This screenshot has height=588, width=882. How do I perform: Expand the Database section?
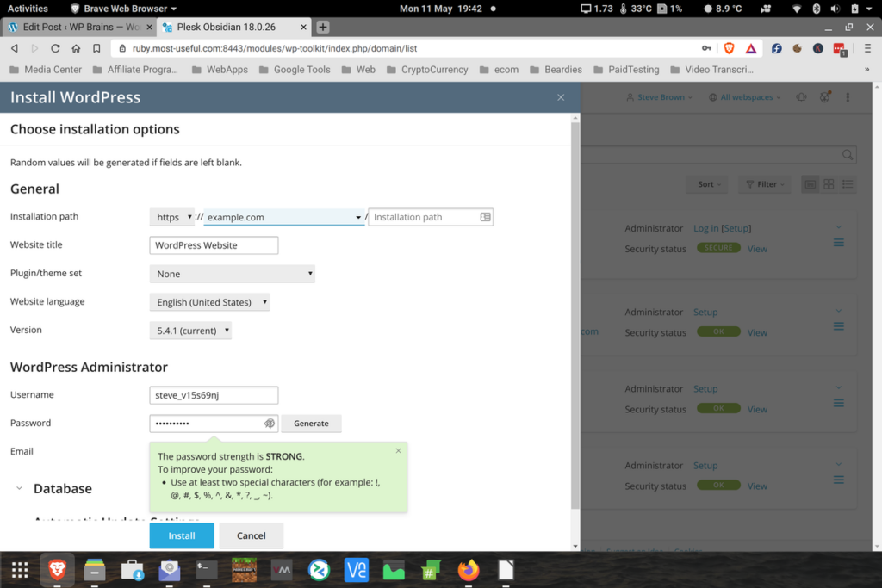click(x=19, y=488)
